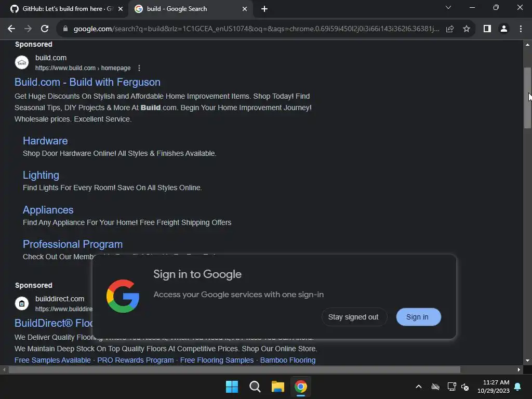Toggle Chrome side panel
Screen dimensions: 532x399
[x=487, y=29]
